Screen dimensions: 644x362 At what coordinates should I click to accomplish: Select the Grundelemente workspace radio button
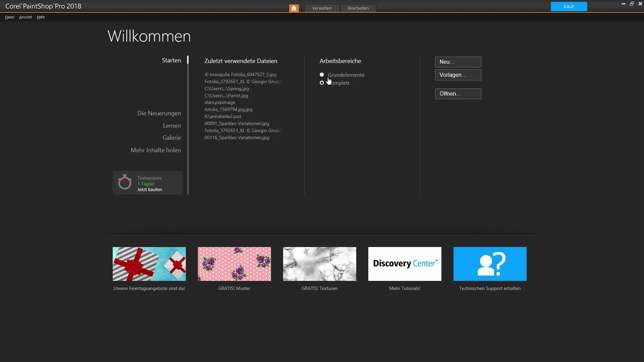[322, 75]
